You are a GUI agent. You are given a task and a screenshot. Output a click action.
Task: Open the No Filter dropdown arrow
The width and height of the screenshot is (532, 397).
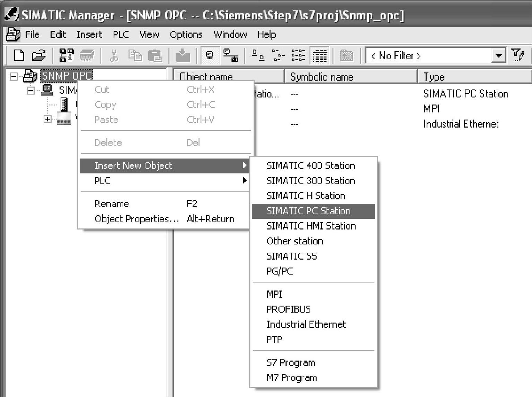coord(498,56)
